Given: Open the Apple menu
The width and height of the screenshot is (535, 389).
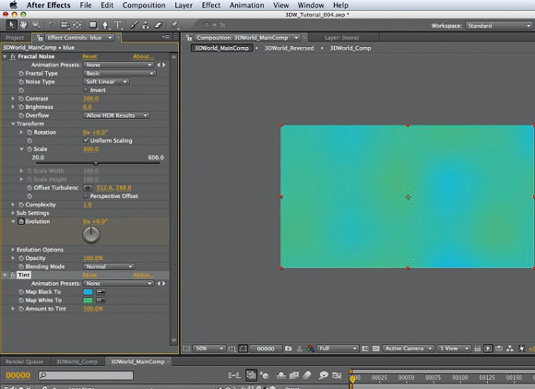Looking at the screenshot, I should 14,5.
